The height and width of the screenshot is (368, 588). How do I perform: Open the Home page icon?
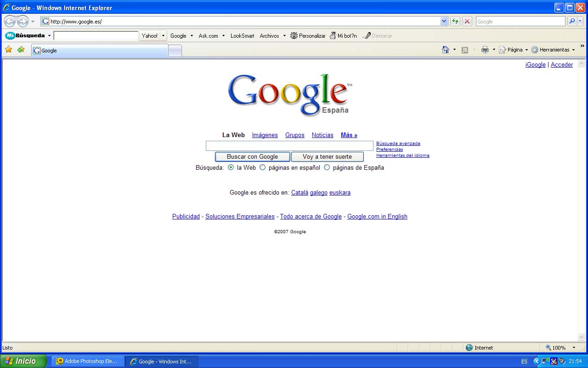tap(446, 50)
